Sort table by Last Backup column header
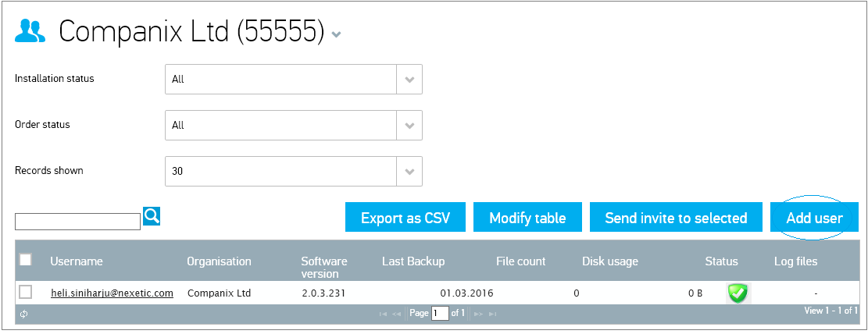868x334 pixels. pos(413,261)
